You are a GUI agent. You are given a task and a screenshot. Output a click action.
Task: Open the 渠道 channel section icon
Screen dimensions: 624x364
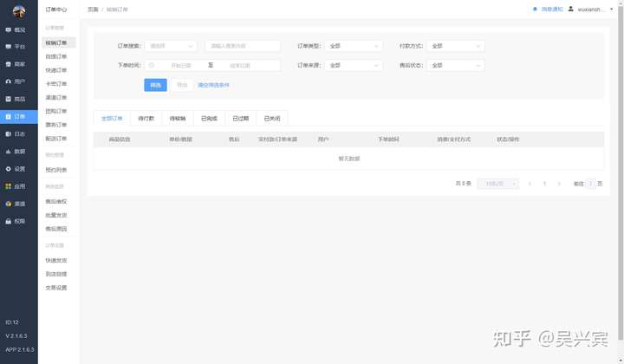(x=9, y=204)
